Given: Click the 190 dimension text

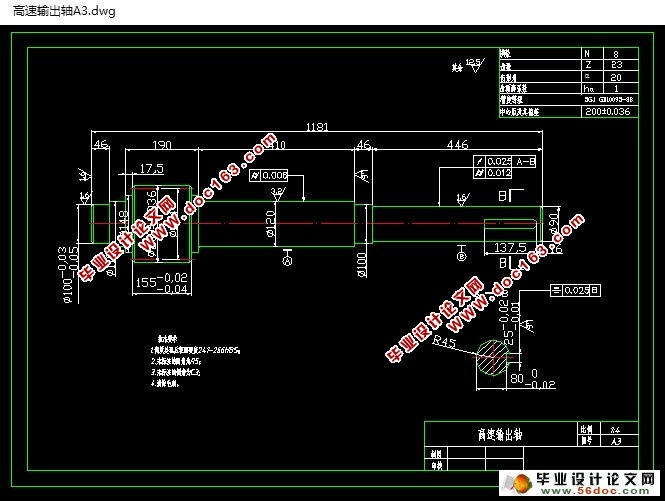Looking at the screenshot, I should coord(162,145).
